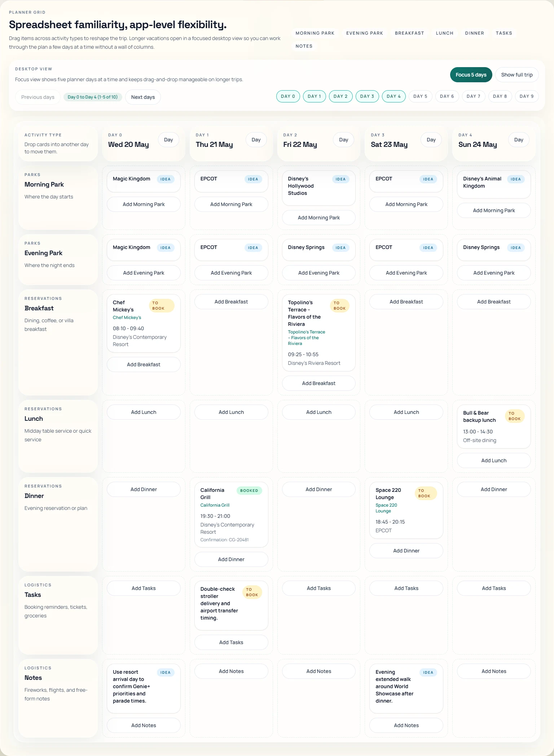Open Topolino's Terrace breakfast card
Viewport: 554px width, 756px height.
point(318,333)
